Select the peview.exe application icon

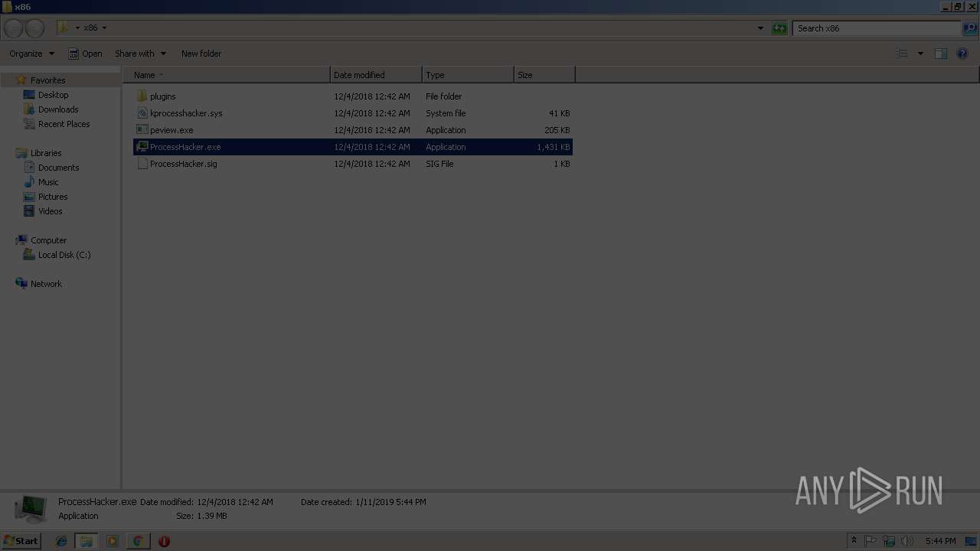click(x=142, y=130)
